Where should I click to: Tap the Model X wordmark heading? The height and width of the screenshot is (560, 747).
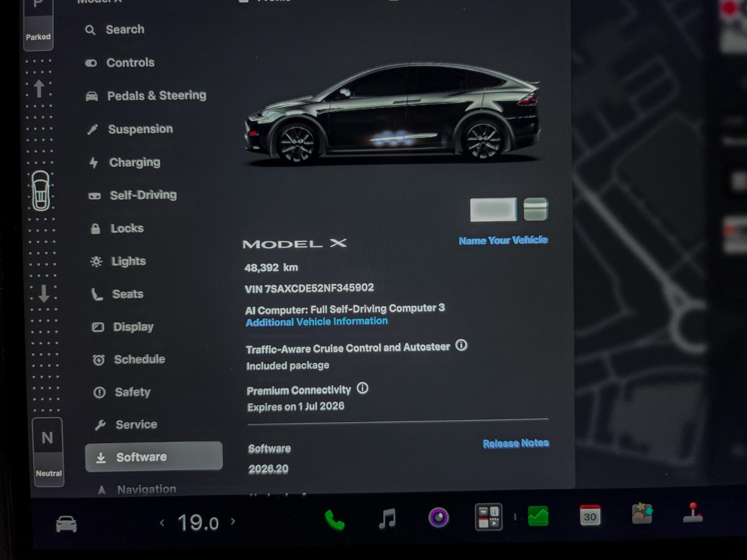pos(295,243)
